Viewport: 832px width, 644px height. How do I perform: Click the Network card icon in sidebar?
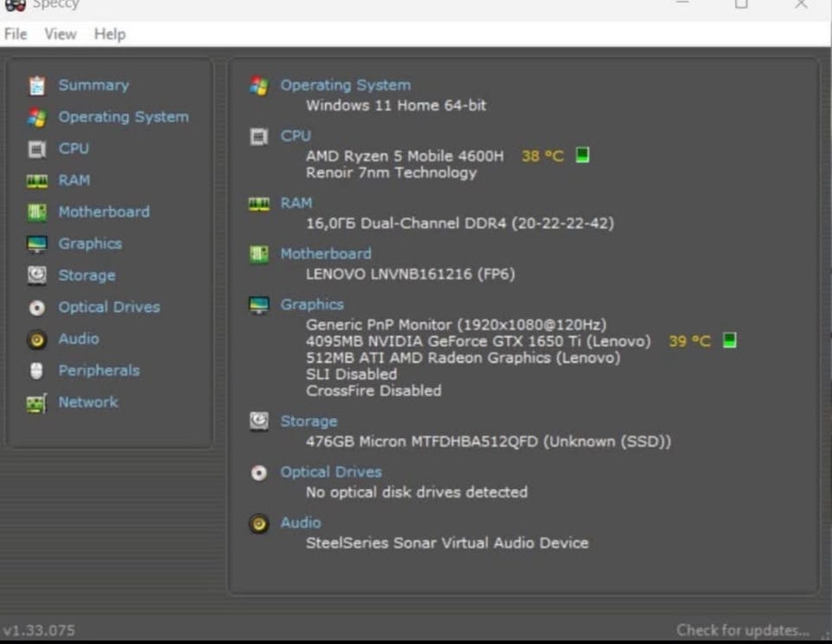[36, 403]
